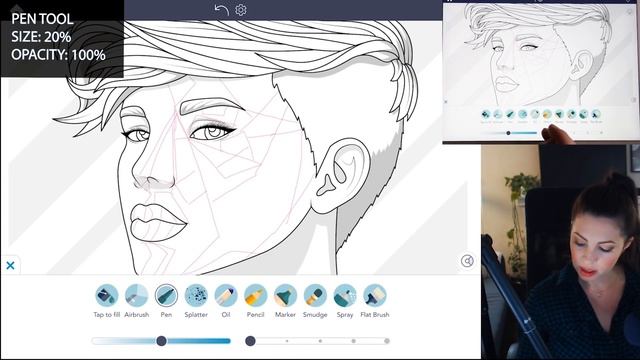Click the last opacity stop dot
Viewport: 640px width, 360px height.
(387, 341)
